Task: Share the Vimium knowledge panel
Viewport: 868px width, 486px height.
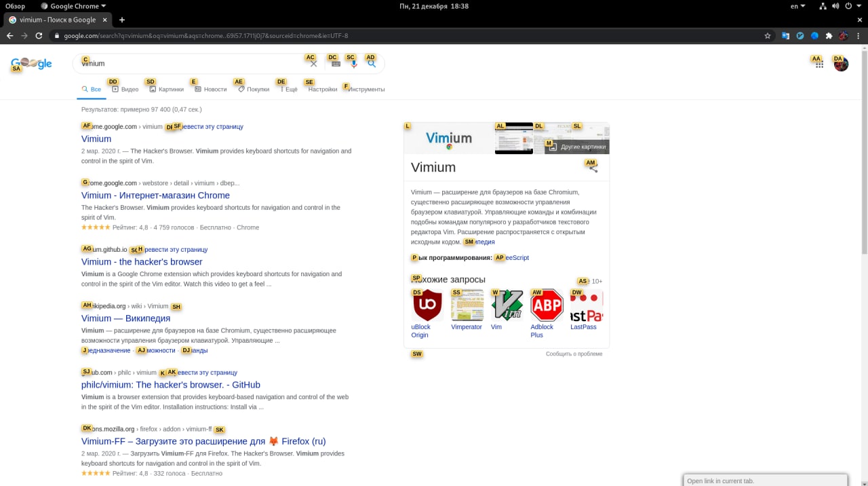Action: [x=593, y=168]
